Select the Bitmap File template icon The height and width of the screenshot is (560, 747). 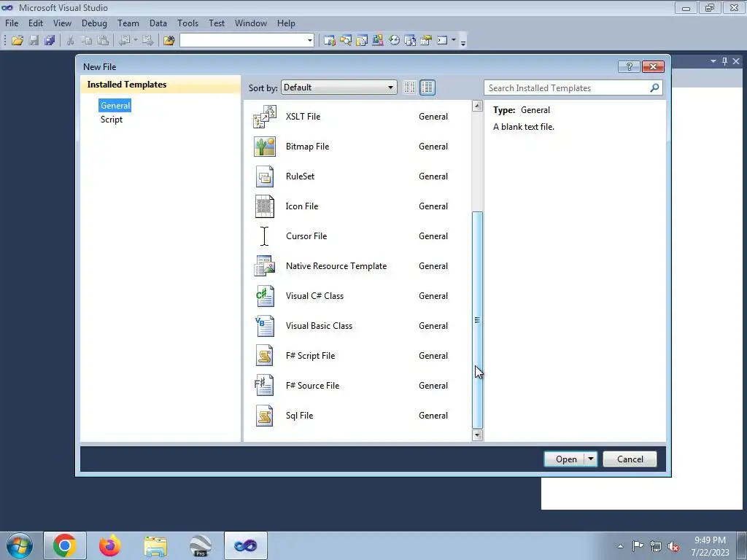[264, 147]
